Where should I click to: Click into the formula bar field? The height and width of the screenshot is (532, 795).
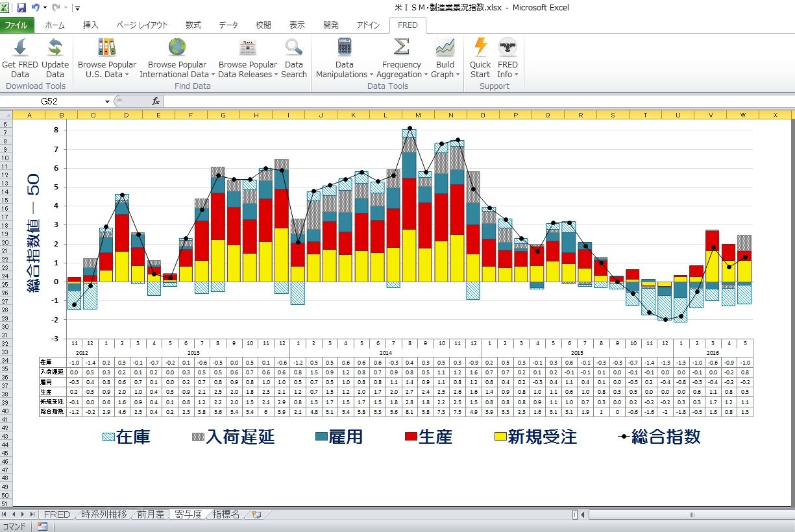(x=478, y=101)
